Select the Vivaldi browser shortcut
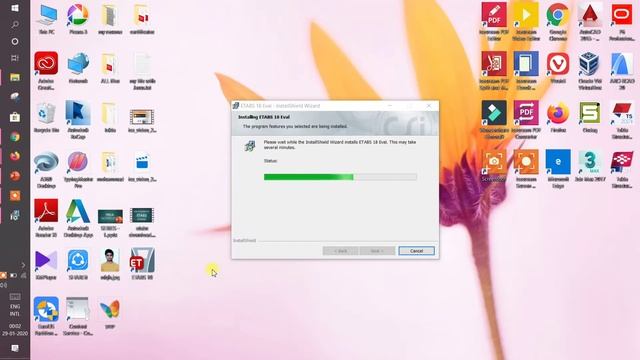 coord(558,68)
